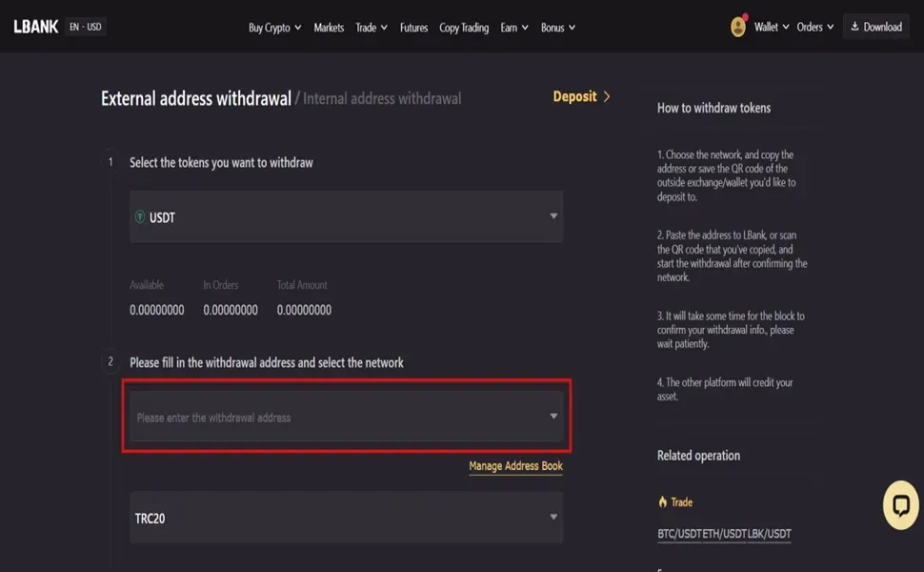
Task: Open the withdrawal address dropdown arrow
Action: point(552,416)
